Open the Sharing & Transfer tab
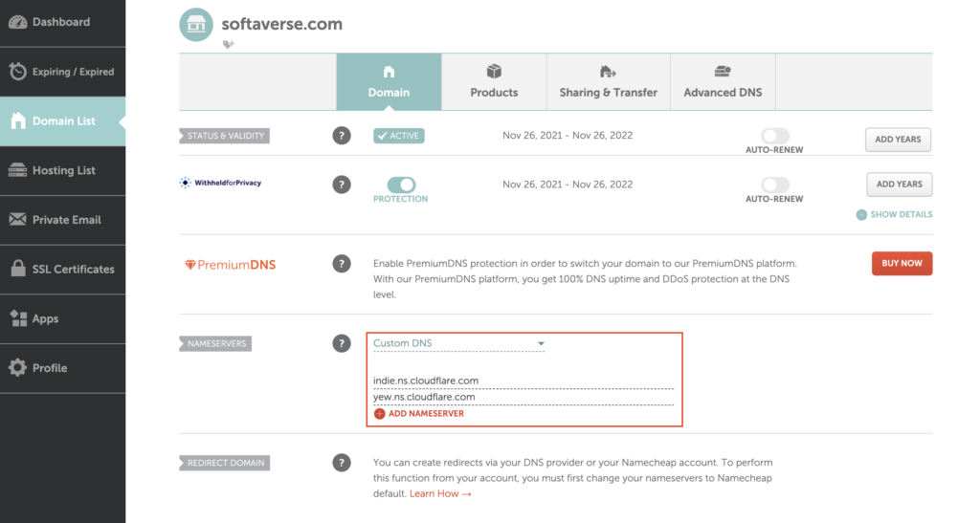This screenshot has height=523, width=980. coord(608,81)
